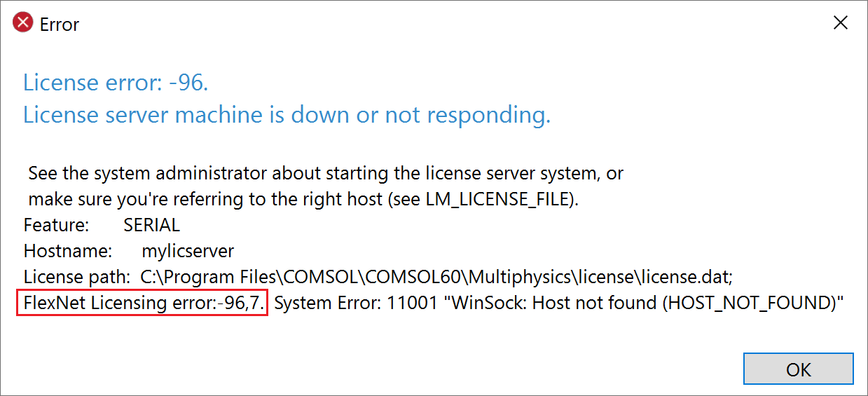The width and height of the screenshot is (868, 396).
Task: Close the Error dialog window
Action: (x=840, y=23)
